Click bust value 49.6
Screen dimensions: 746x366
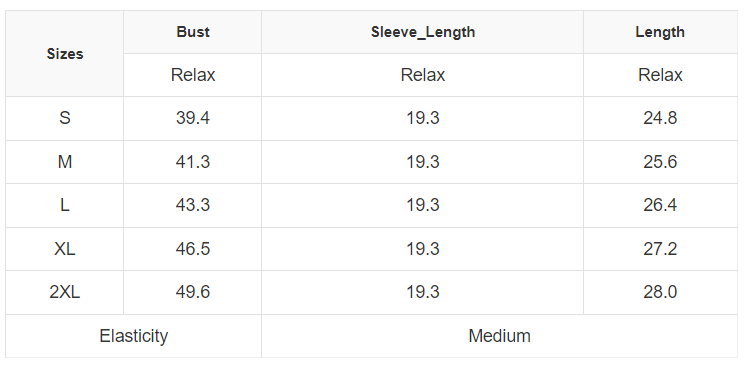pyautogui.click(x=193, y=292)
